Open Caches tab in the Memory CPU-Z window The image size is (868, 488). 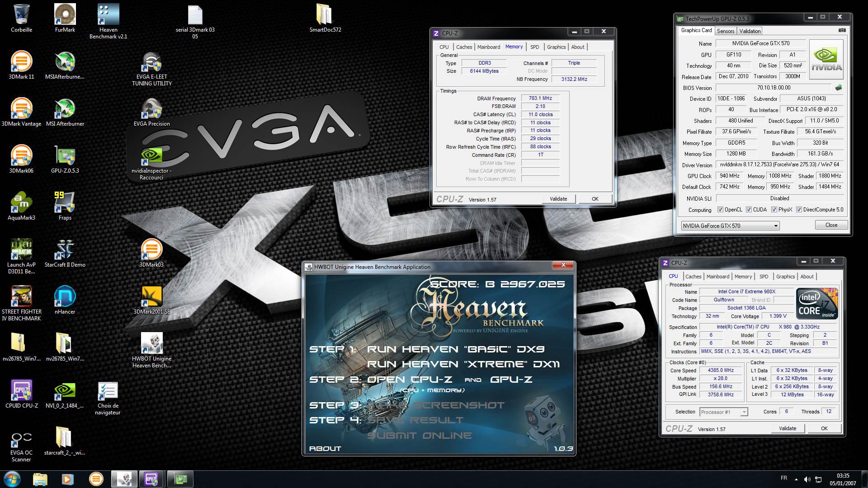464,47
